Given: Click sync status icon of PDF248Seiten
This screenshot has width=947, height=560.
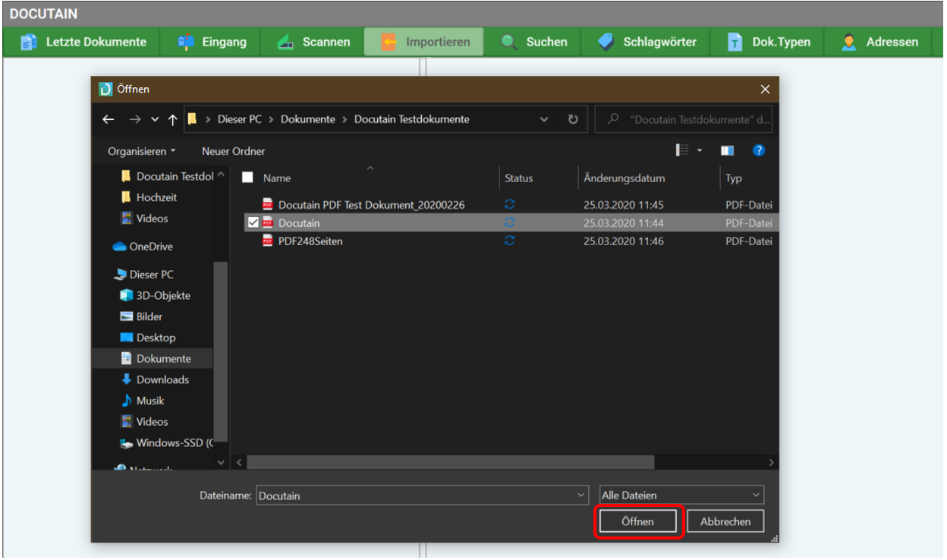Looking at the screenshot, I should tap(510, 241).
